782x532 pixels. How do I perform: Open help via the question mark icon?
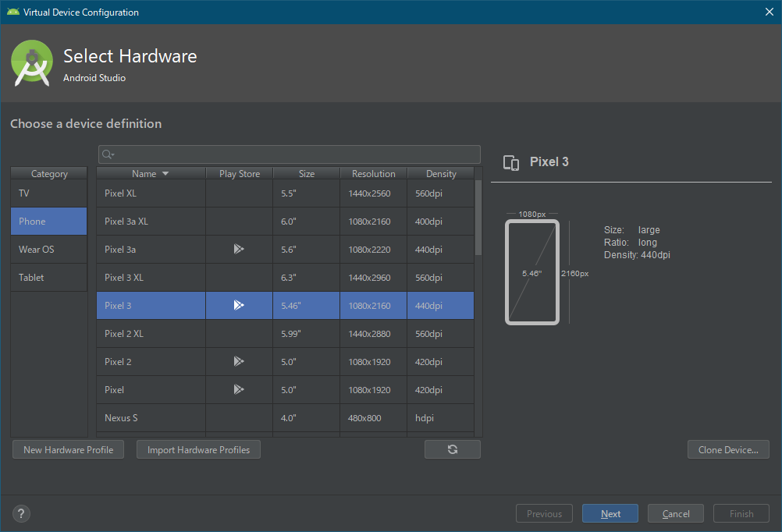tap(20, 513)
